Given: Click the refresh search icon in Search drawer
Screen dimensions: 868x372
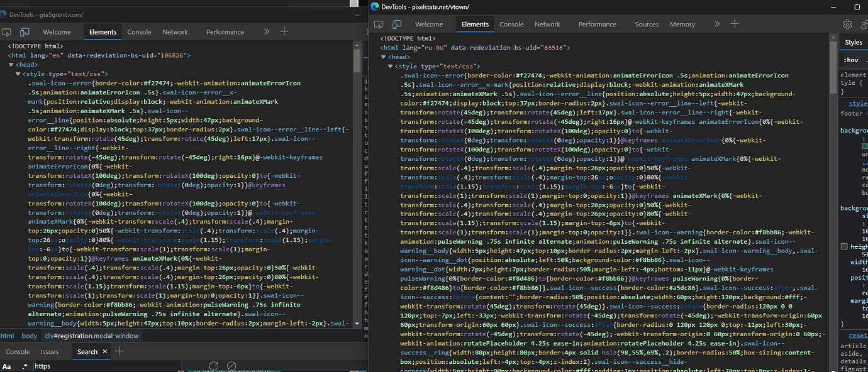Looking at the screenshot, I should pyautogui.click(x=214, y=366).
